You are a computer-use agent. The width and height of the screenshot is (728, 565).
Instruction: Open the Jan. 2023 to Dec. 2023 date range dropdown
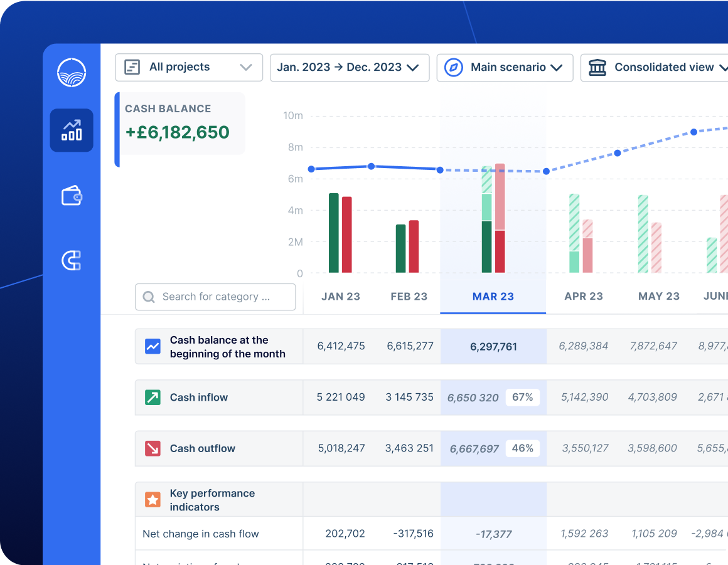pos(350,67)
